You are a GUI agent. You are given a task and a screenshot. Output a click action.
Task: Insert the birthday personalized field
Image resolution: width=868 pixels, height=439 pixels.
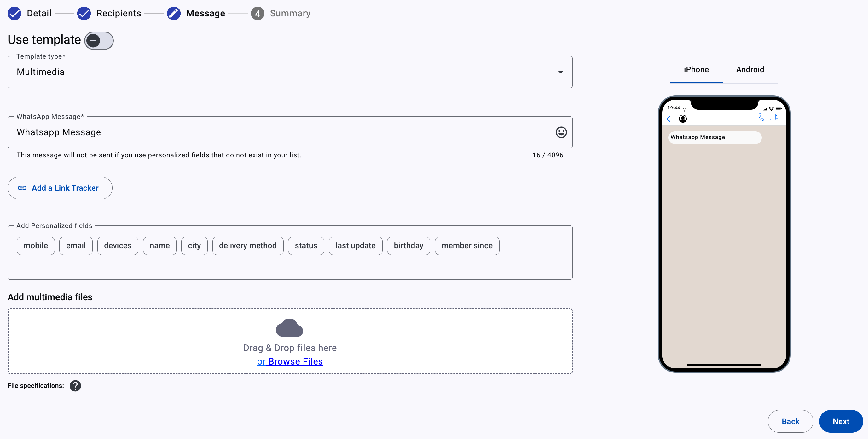(408, 246)
